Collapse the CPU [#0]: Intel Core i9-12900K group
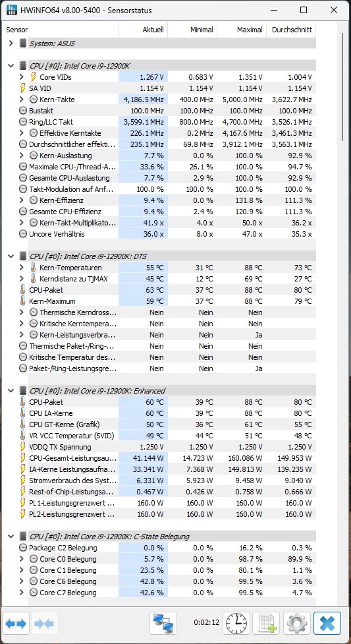This screenshot has width=351, height=644. click(11, 66)
